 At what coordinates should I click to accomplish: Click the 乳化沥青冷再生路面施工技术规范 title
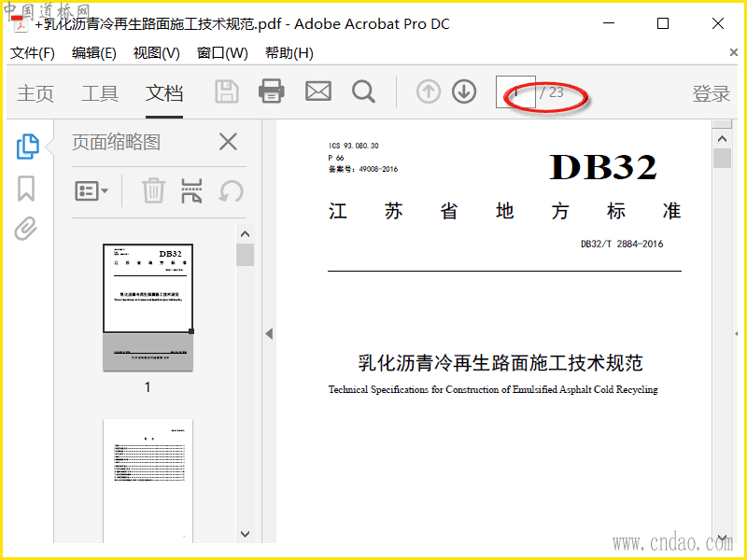500,363
